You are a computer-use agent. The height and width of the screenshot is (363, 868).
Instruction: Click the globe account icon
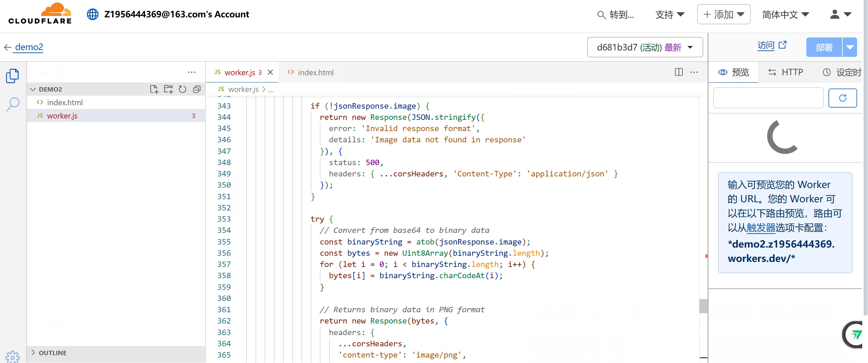92,14
